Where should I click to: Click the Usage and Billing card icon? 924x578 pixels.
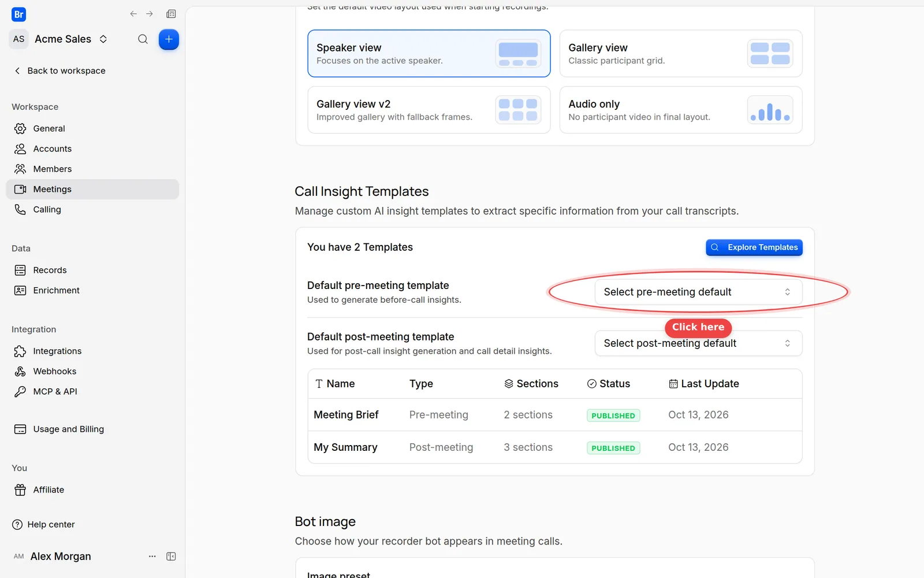pyautogui.click(x=20, y=429)
